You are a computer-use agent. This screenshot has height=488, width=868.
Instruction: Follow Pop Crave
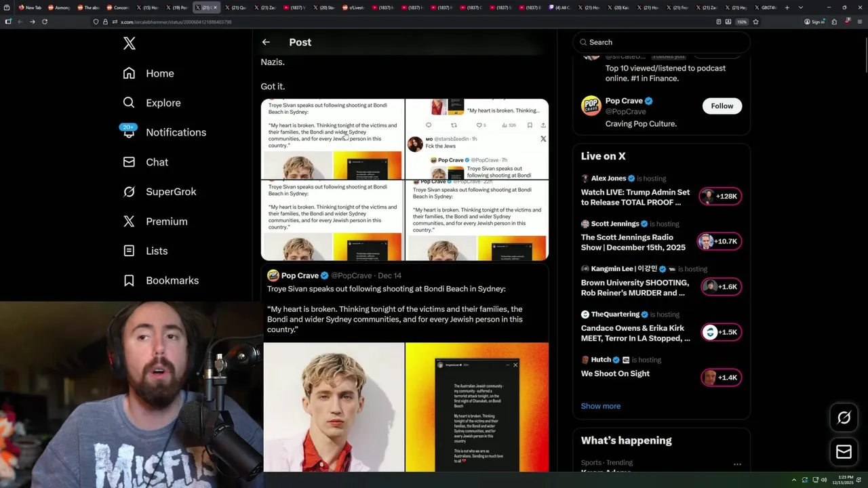click(x=722, y=106)
